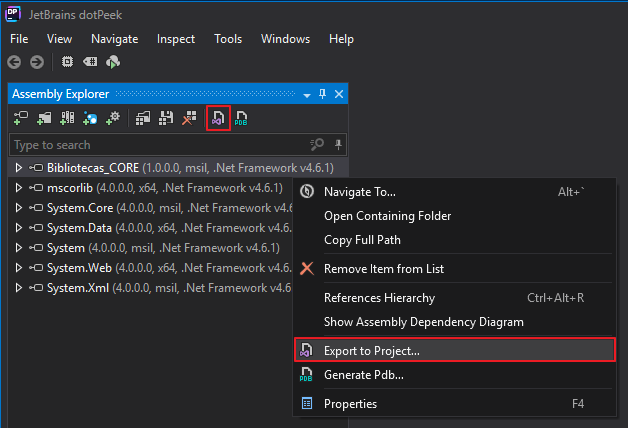Open the Help menu

click(341, 39)
